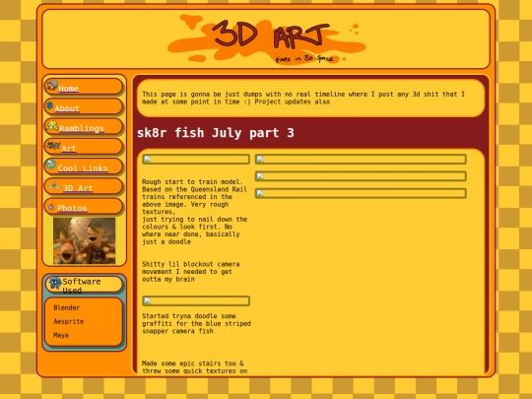Image resolution: width=532 pixels, height=399 pixels.
Task: Click the first broken image in right column
Action: click(x=361, y=160)
